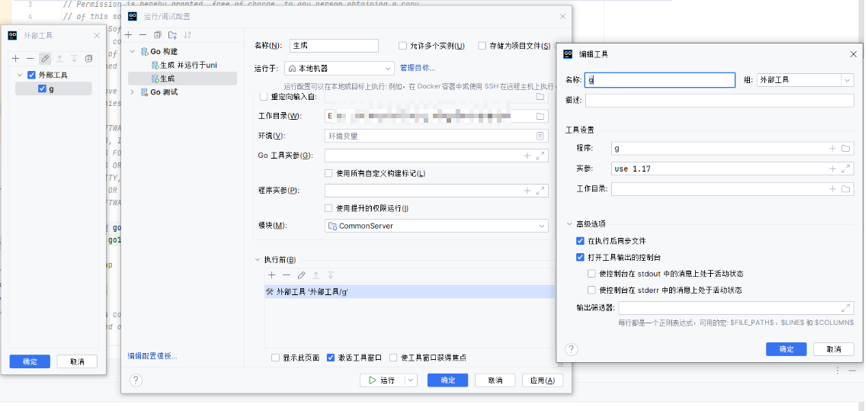Browse folder for 工作目录 in run configuration
Viewport: 868px width, 411px height.
[540, 116]
